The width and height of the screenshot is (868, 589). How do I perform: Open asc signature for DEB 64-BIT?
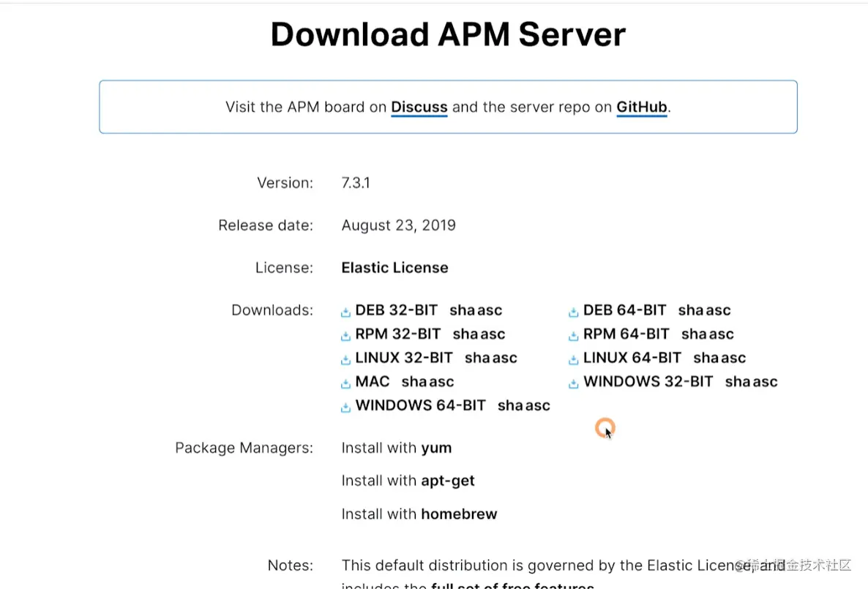click(718, 310)
